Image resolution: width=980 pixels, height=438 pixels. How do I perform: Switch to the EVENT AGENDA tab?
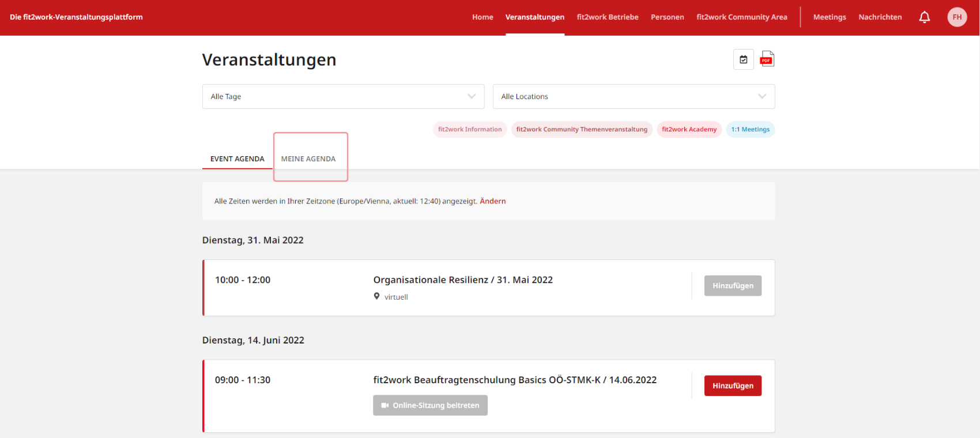[x=238, y=158]
